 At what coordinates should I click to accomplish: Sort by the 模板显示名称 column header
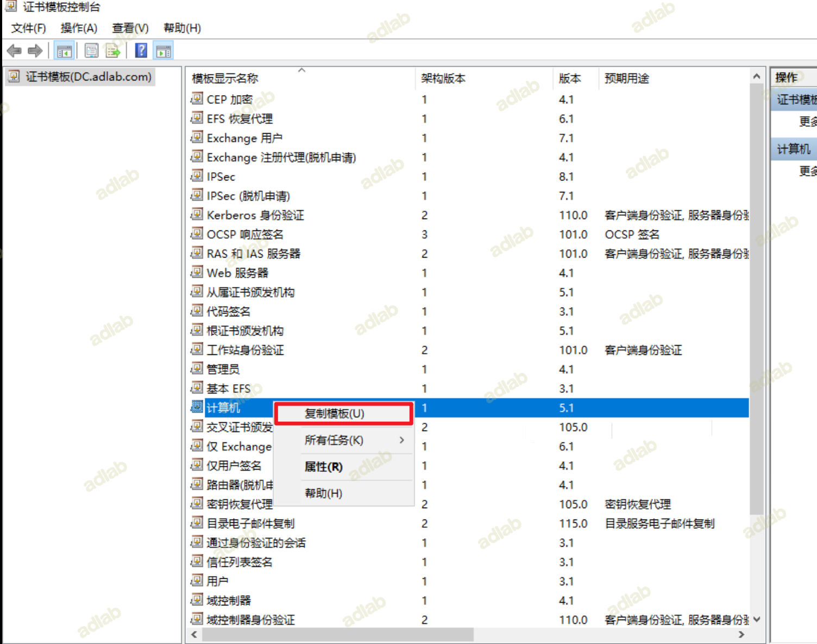[x=301, y=78]
